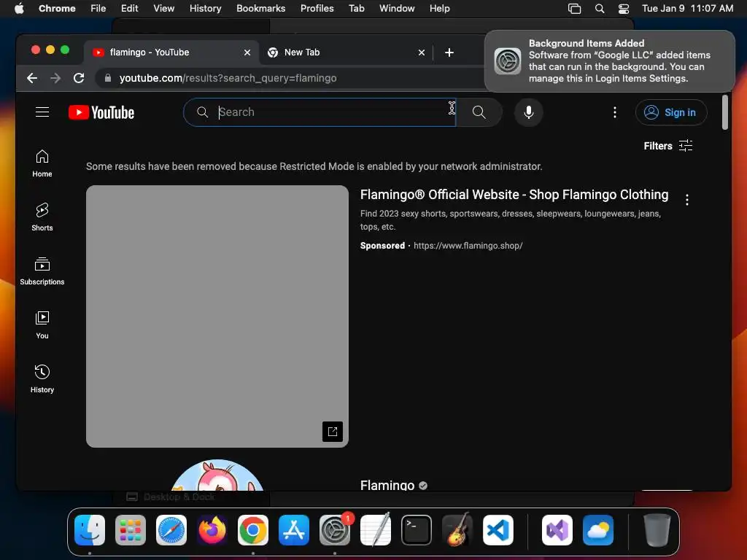Click the Stage Manager icon in menu bar
The width and height of the screenshot is (747, 560).
(575, 9)
